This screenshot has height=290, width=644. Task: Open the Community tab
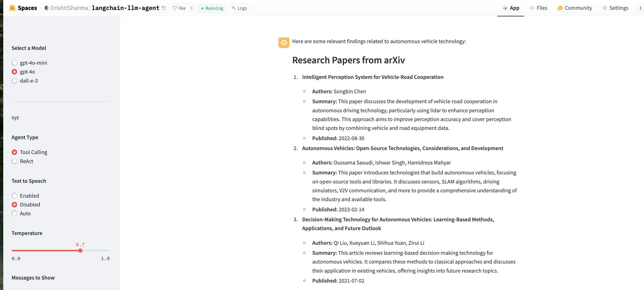coord(575,8)
